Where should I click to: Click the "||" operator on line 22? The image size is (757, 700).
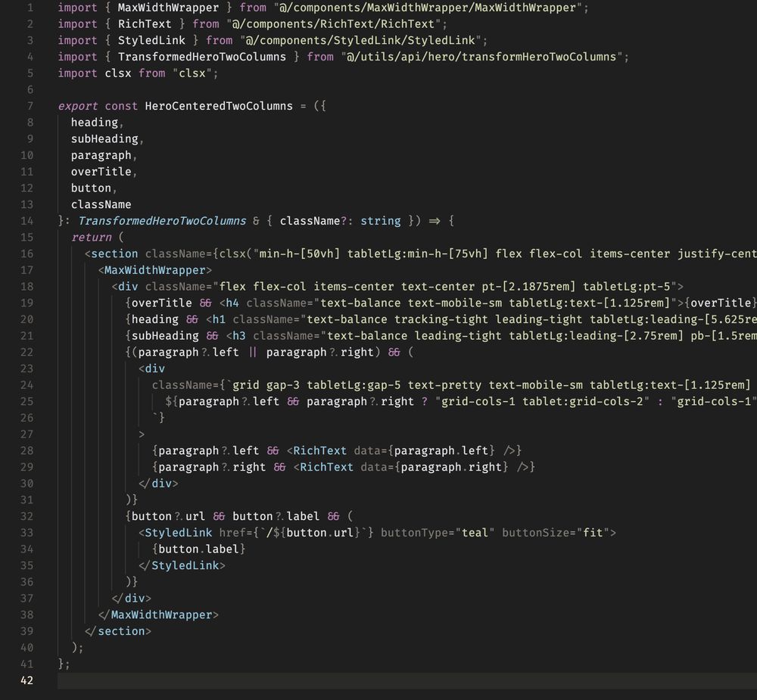pos(253,353)
